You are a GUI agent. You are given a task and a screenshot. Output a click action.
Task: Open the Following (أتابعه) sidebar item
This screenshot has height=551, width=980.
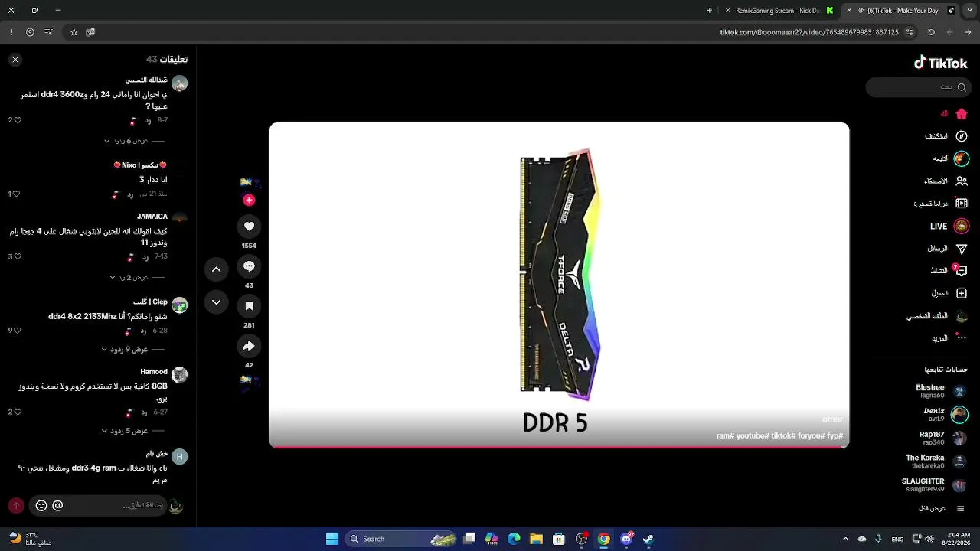pyautogui.click(x=950, y=158)
